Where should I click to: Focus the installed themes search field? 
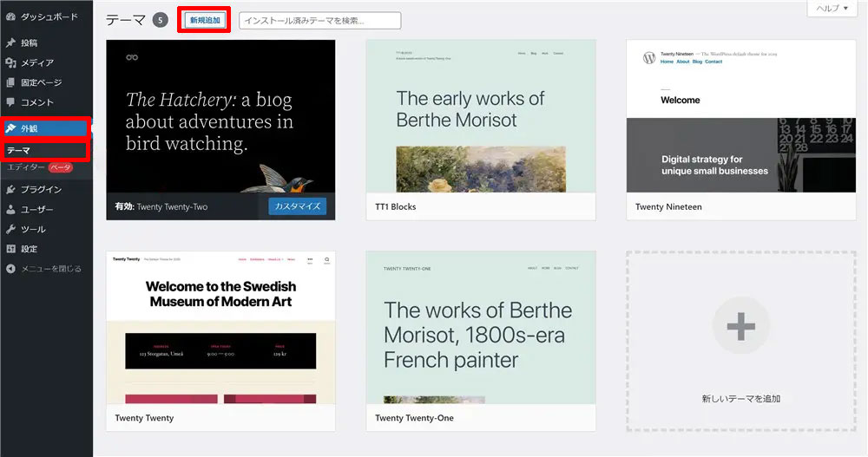click(x=319, y=20)
